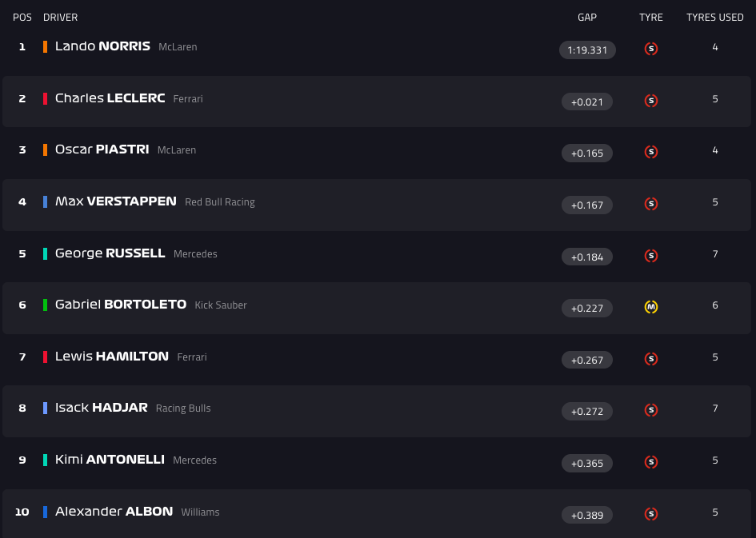Click the GAP column header
The image size is (756, 538).
pyautogui.click(x=587, y=18)
